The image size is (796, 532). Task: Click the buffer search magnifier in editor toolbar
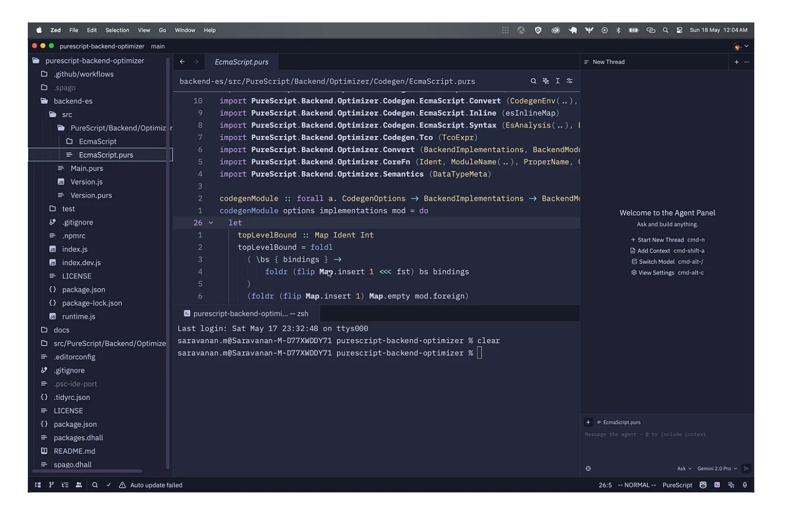[x=533, y=81]
